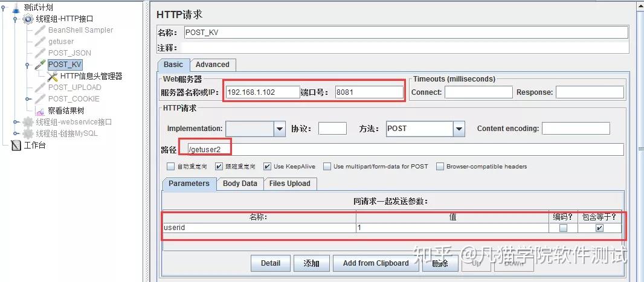Check the 编码? box for userid
644x282 pixels.
[563, 228]
